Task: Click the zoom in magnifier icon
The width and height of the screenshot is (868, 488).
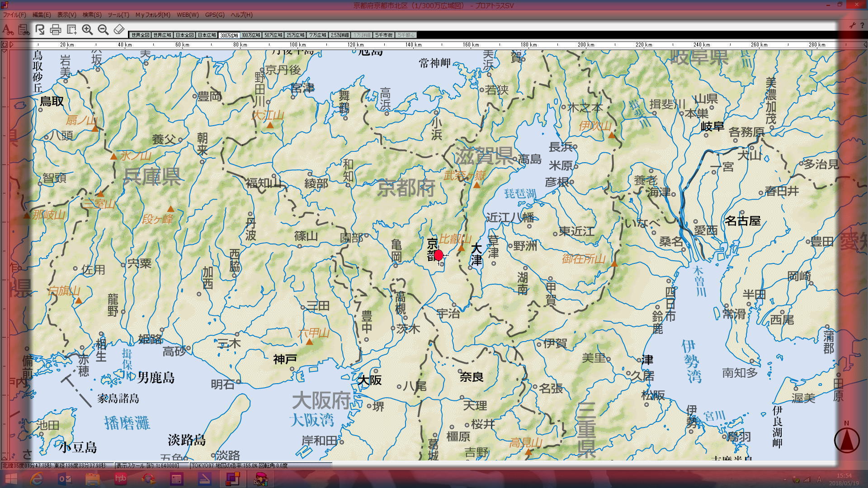Action: pyautogui.click(x=87, y=30)
